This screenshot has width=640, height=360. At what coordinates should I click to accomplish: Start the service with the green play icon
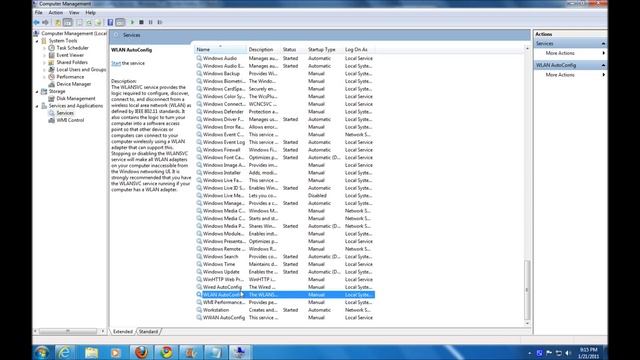(132, 22)
